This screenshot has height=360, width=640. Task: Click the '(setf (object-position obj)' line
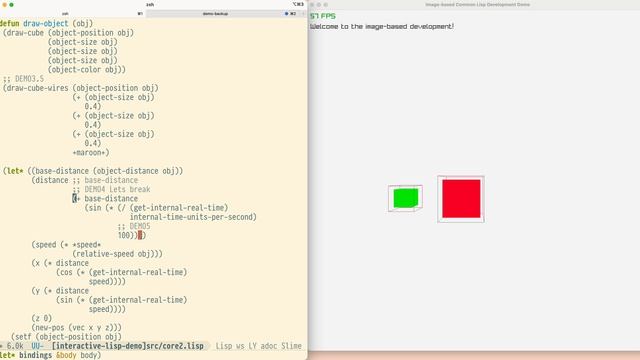[x=66, y=337]
